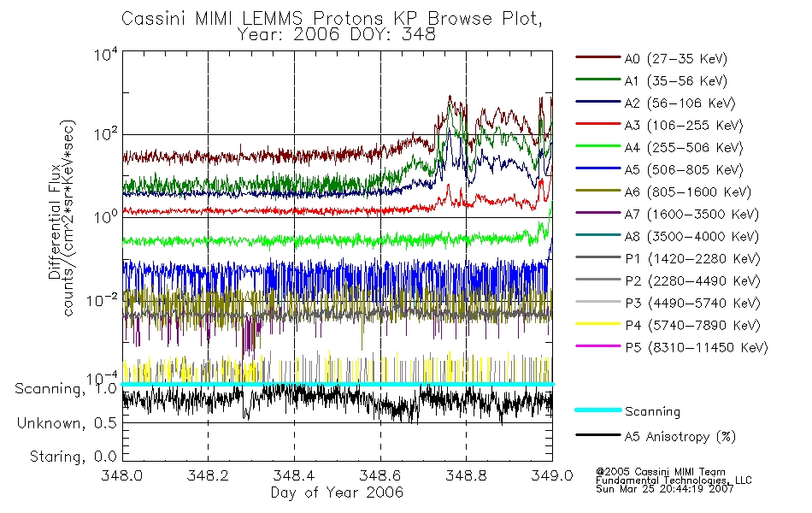
Task: Click the dark green A1 legend line
Action: click(598, 80)
